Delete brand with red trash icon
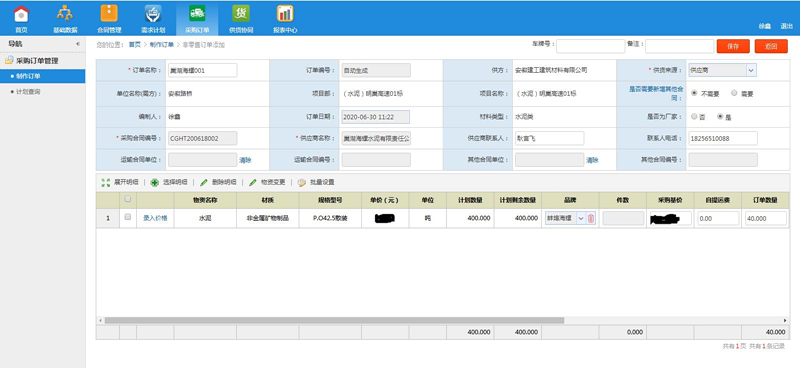 point(591,218)
